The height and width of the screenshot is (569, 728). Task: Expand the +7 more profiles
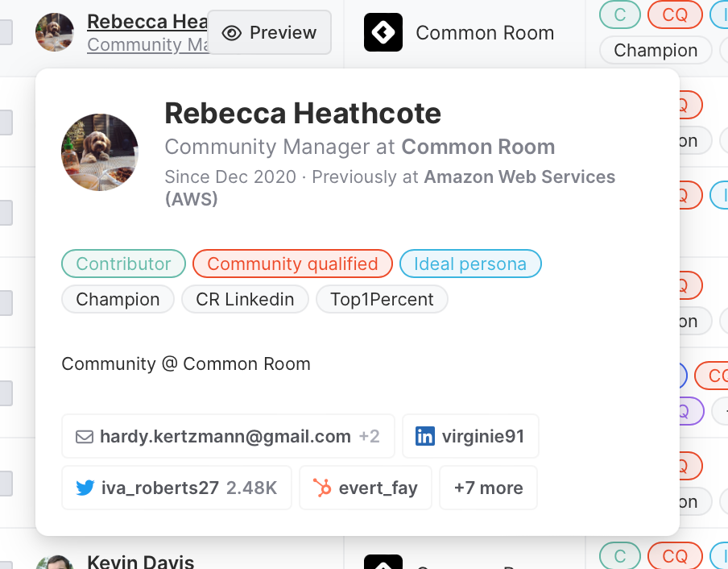point(489,488)
